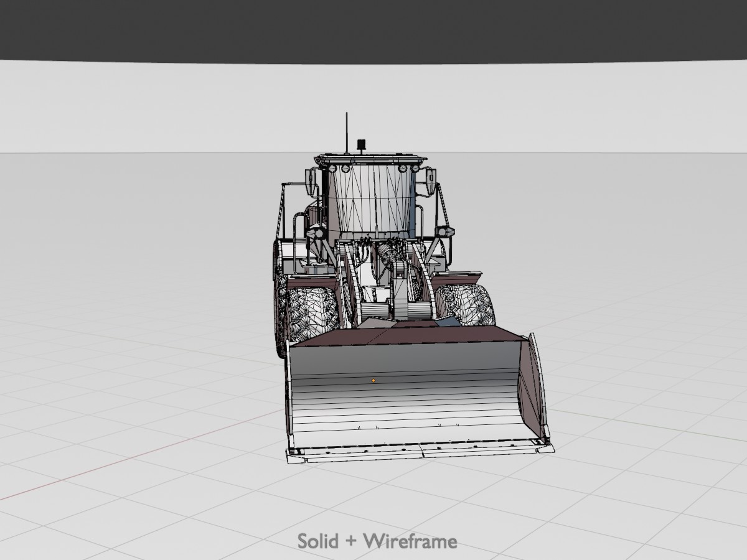The image size is (747, 560).
Task: Select the black beacon light atop the cab
Action: point(360,146)
